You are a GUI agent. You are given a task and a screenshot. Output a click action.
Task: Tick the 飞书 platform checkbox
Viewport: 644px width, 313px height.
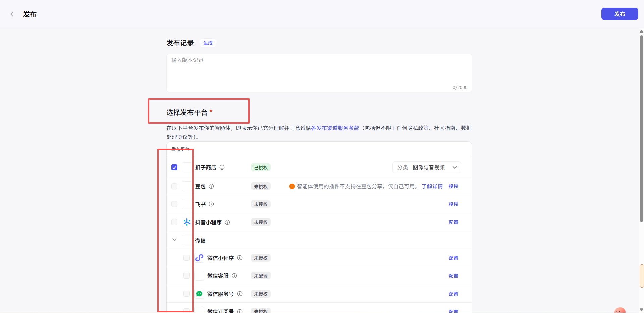click(x=174, y=204)
